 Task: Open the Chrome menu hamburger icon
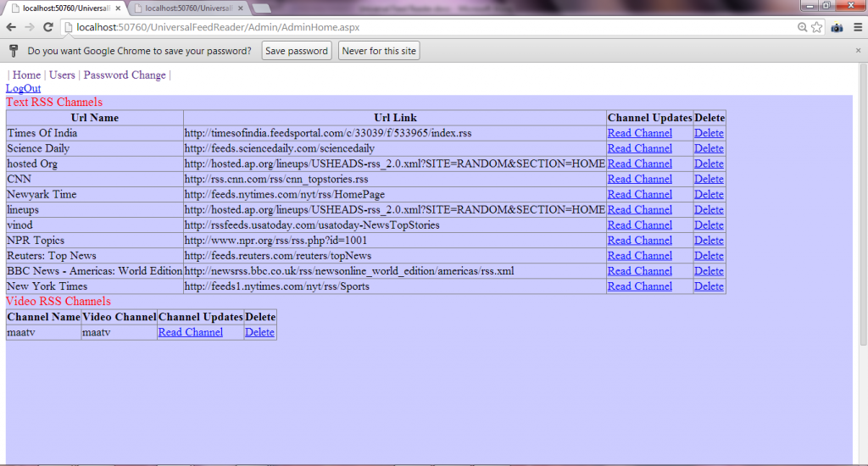pyautogui.click(x=858, y=27)
